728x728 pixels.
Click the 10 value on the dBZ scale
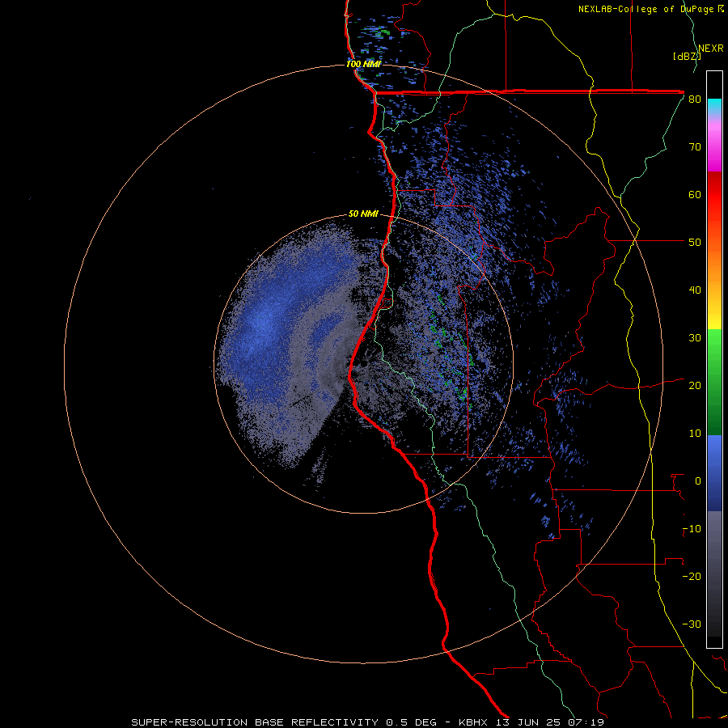point(695,434)
